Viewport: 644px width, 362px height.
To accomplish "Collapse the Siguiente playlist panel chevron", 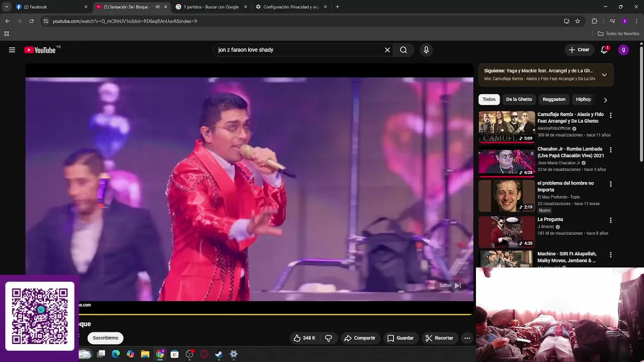I will pos(604,75).
